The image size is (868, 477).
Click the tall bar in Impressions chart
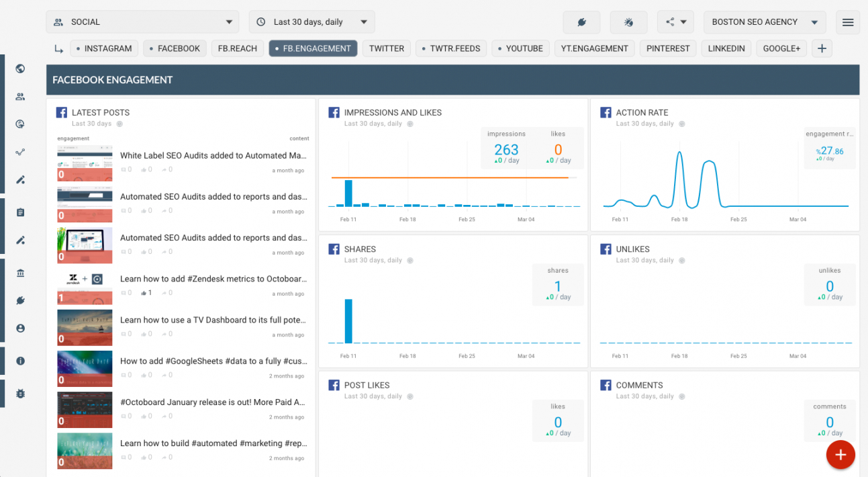[348, 193]
